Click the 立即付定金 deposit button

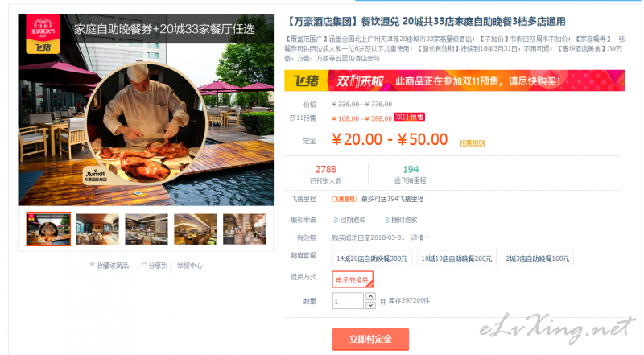[370, 340]
